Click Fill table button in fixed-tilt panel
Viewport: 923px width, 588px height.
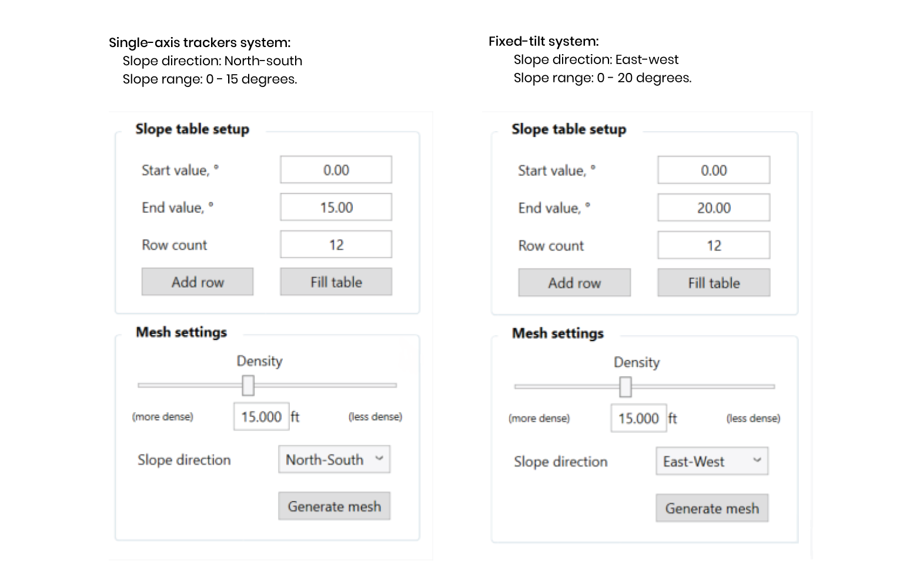pos(714,283)
